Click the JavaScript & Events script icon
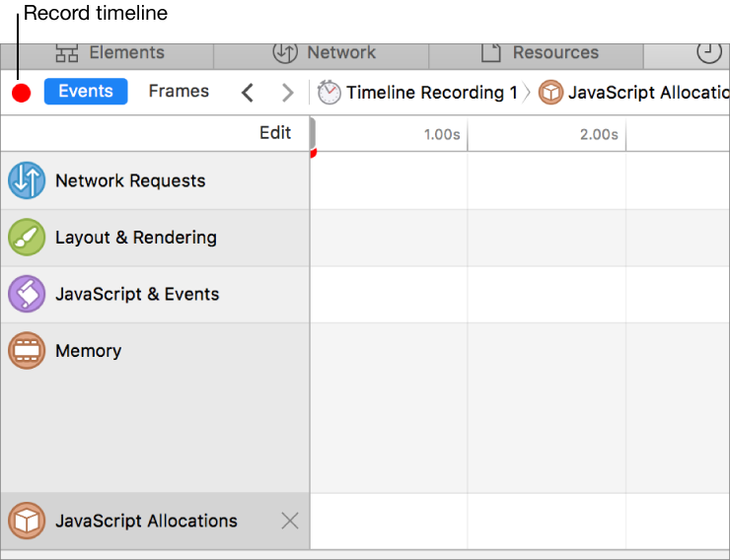Viewport: 730px width, 560px height. (x=27, y=294)
